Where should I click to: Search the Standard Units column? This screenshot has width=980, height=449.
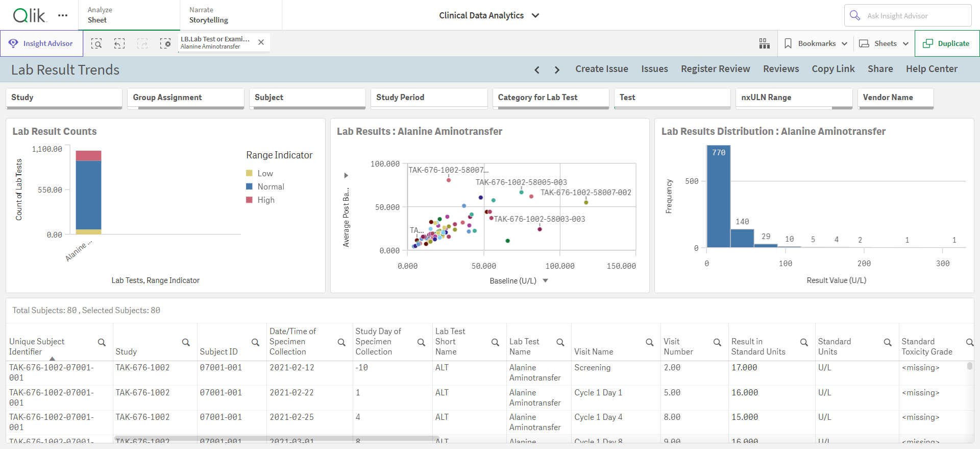pos(888,342)
